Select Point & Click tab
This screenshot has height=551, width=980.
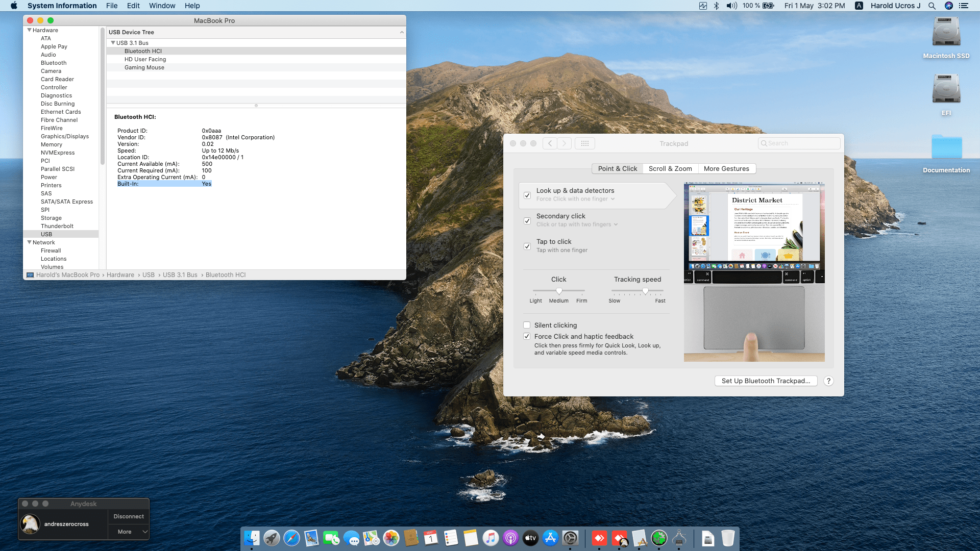click(618, 169)
